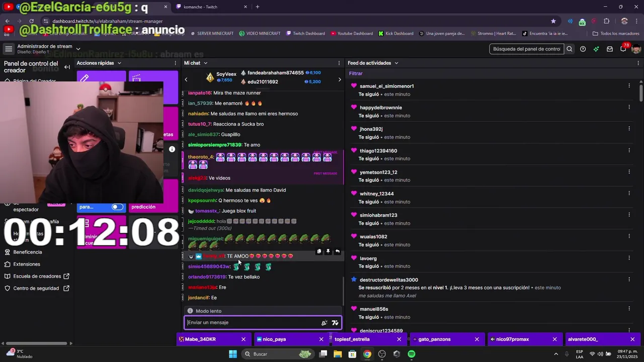The width and height of the screenshot is (644, 362).
Task: Open options for happydelbrownnie follow event
Action: pos(629,107)
